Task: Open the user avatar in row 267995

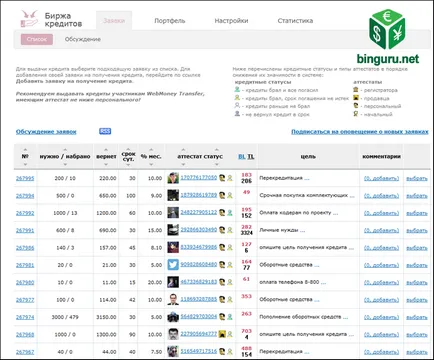Action: 173,178
